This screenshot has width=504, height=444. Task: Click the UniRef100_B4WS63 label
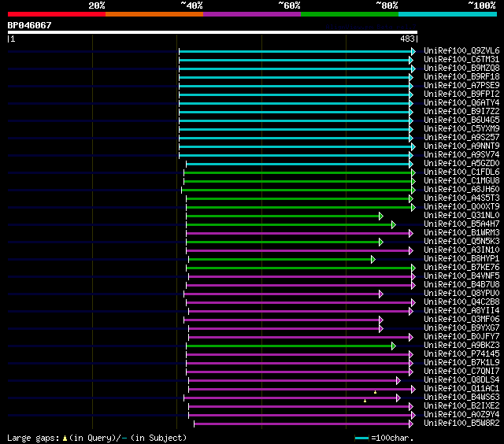(461, 398)
